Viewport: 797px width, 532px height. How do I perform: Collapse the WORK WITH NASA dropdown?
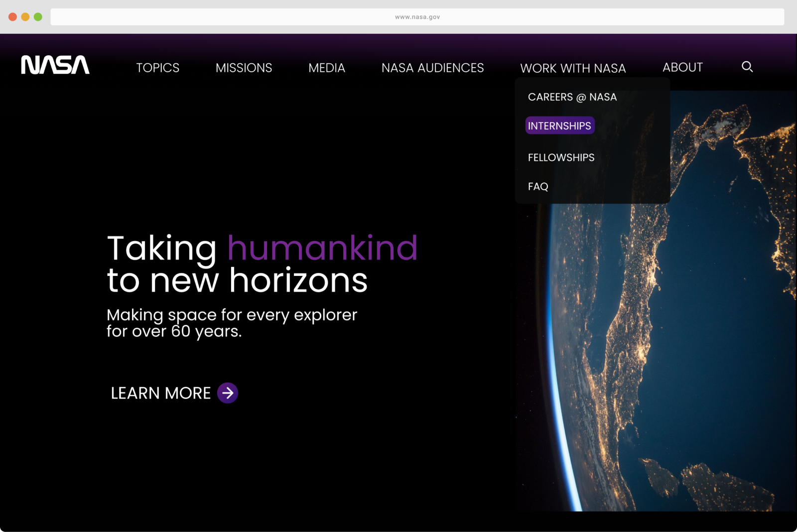573,68
